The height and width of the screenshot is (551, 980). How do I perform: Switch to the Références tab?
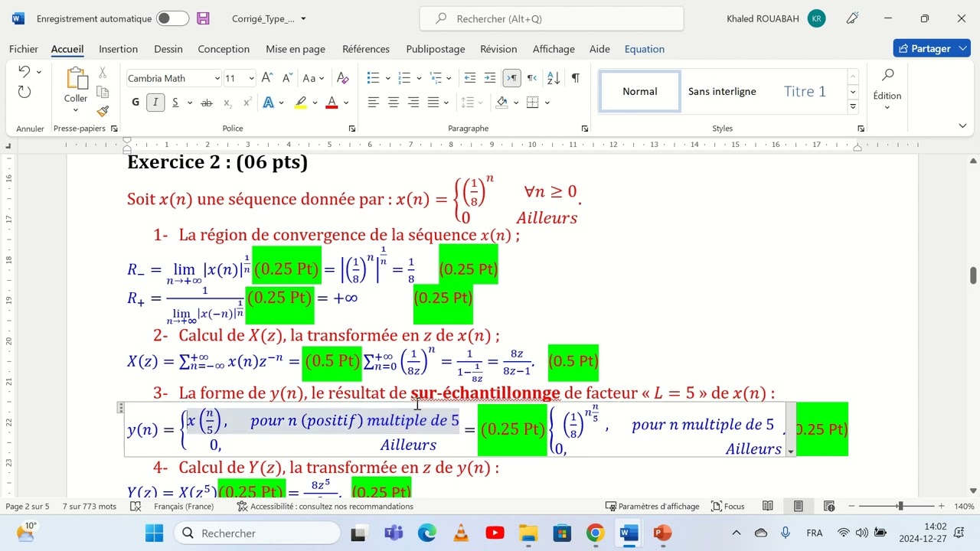366,49
